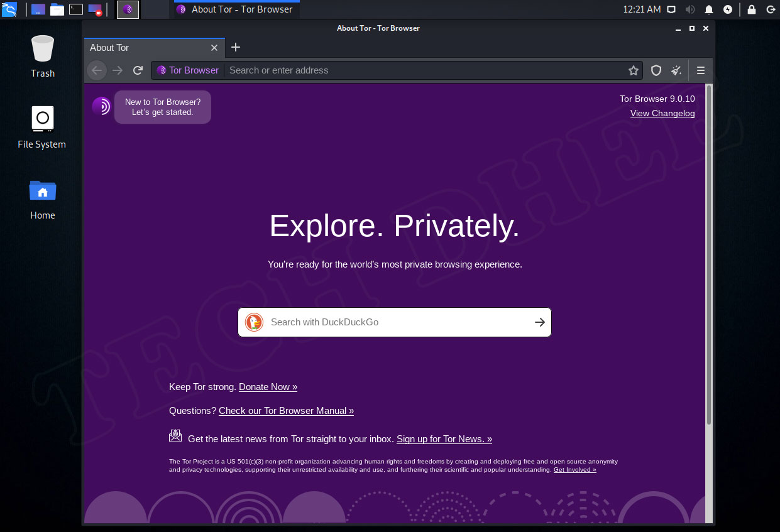Open the security level shield icon
Screen dimensions: 780x532
(656, 70)
